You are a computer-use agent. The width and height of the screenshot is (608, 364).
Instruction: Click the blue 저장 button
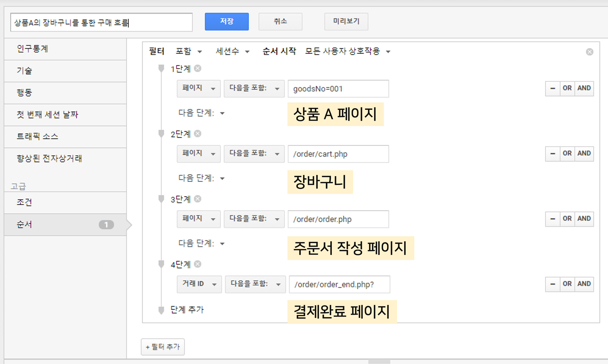(x=226, y=22)
